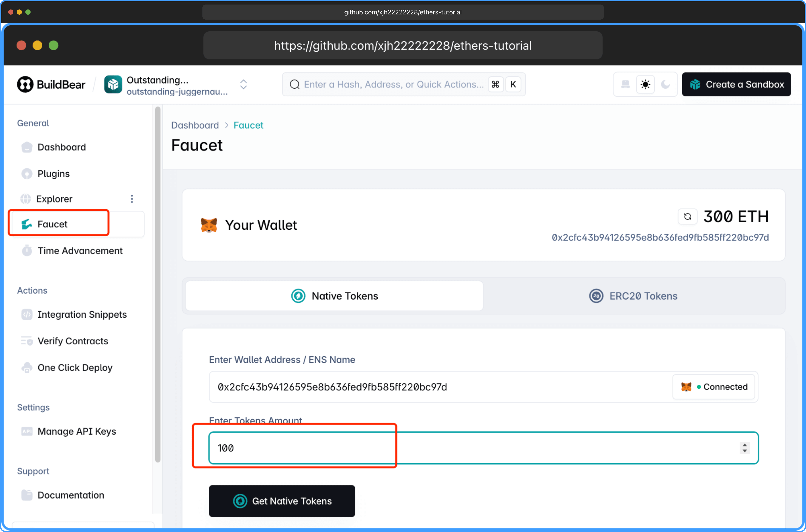
Task: Go to Dashboard breadcrumb link
Action: [x=195, y=125]
